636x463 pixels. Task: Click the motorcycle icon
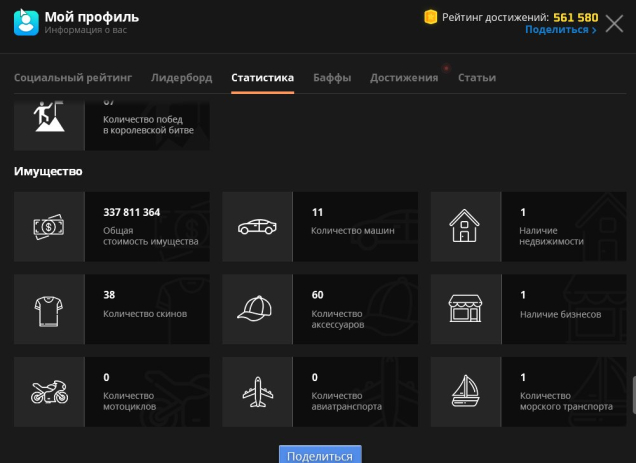pyautogui.click(x=49, y=392)
